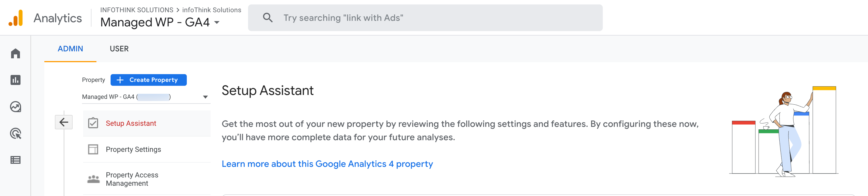Open Reports bar chart icon in sidebar
The height and width of the screenshot is (196, 868).
tap(16, 80)
